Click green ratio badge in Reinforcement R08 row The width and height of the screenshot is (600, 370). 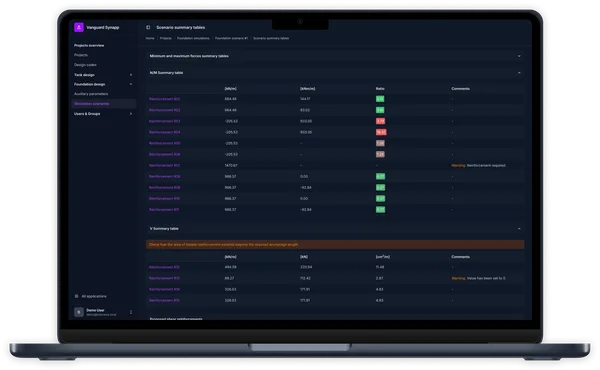380,176
